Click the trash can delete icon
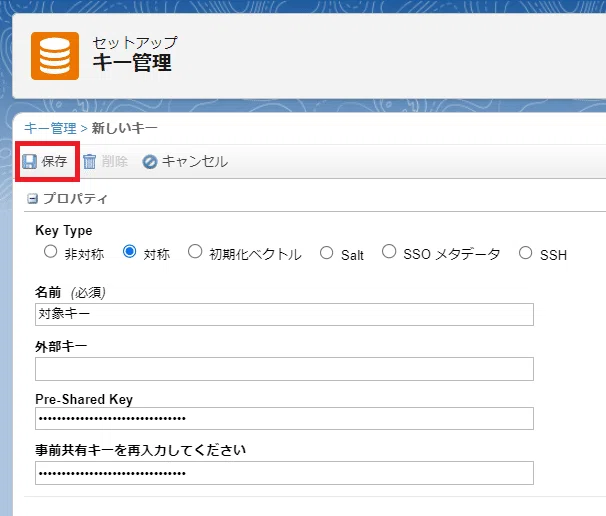This screenshot has height=516, width=606. click(90, 162)
